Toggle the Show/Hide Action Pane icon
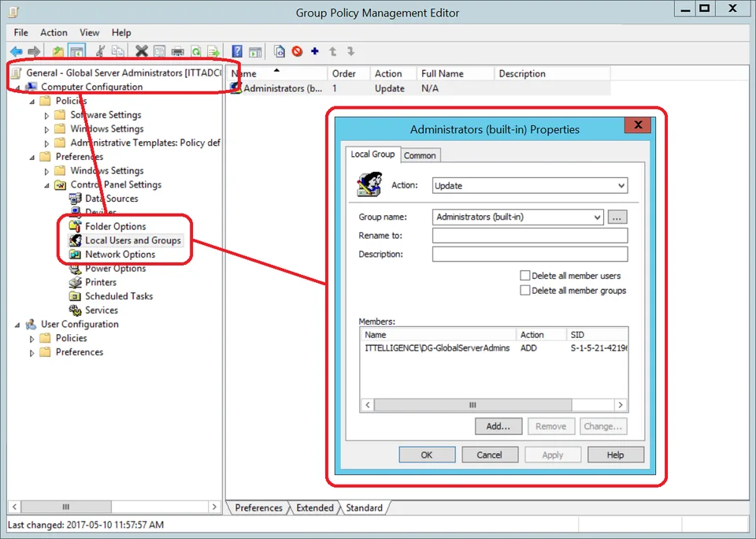The width and height of the screenshot is (756, 539). coord(255,51)
